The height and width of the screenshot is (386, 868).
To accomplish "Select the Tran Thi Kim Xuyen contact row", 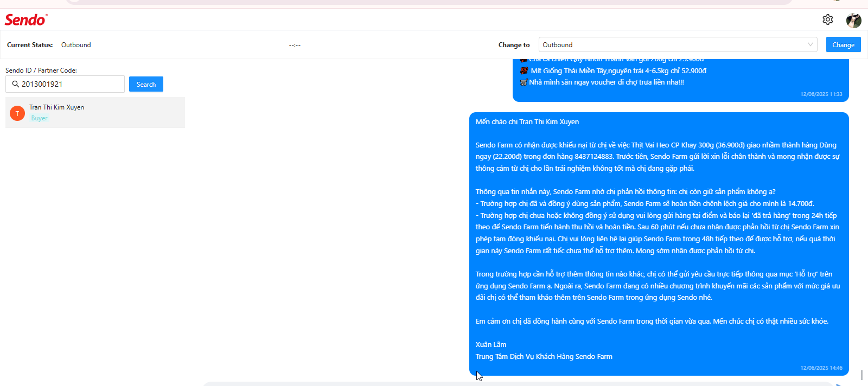I will click(x=95, y=113).
